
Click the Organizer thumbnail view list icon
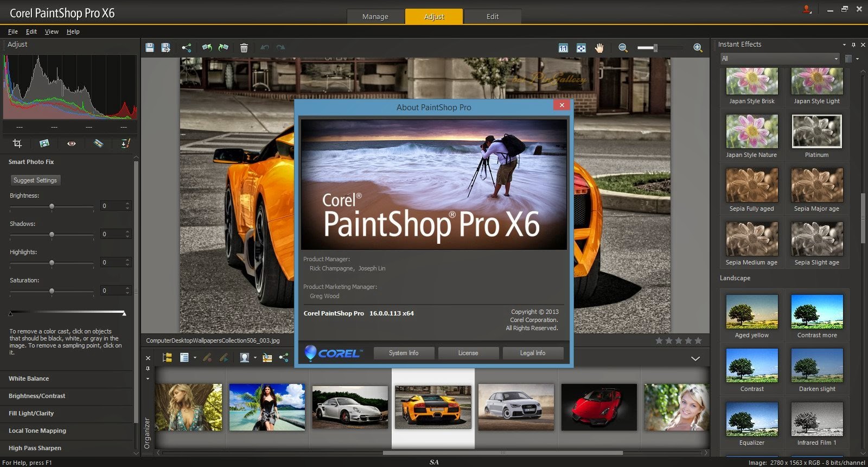[184, 357]
